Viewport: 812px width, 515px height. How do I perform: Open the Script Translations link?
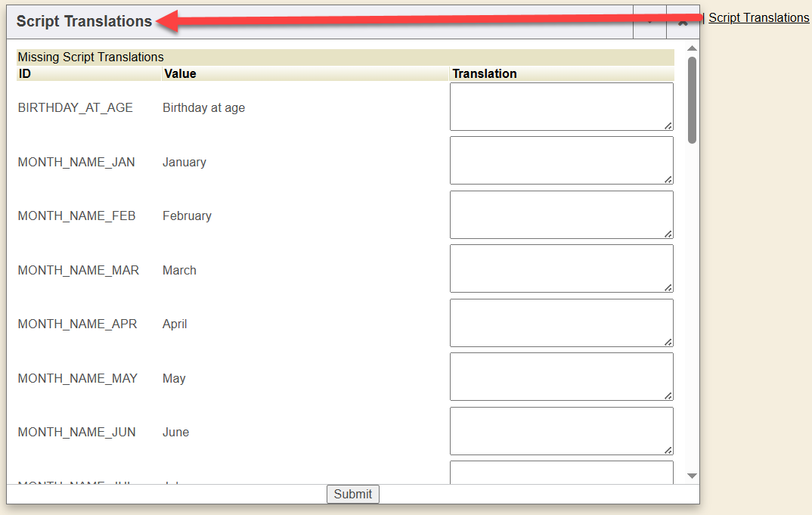(758, 17)
